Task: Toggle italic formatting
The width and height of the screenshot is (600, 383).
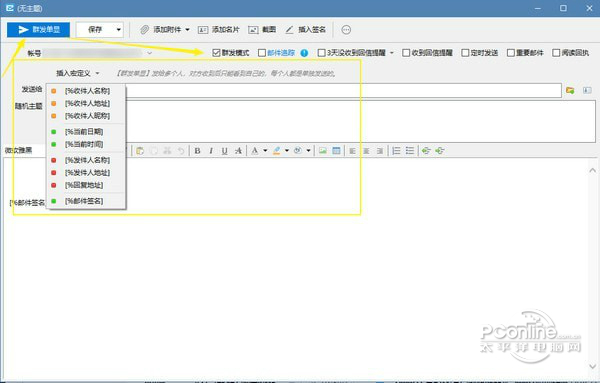Action: click(x=211, y=151)
